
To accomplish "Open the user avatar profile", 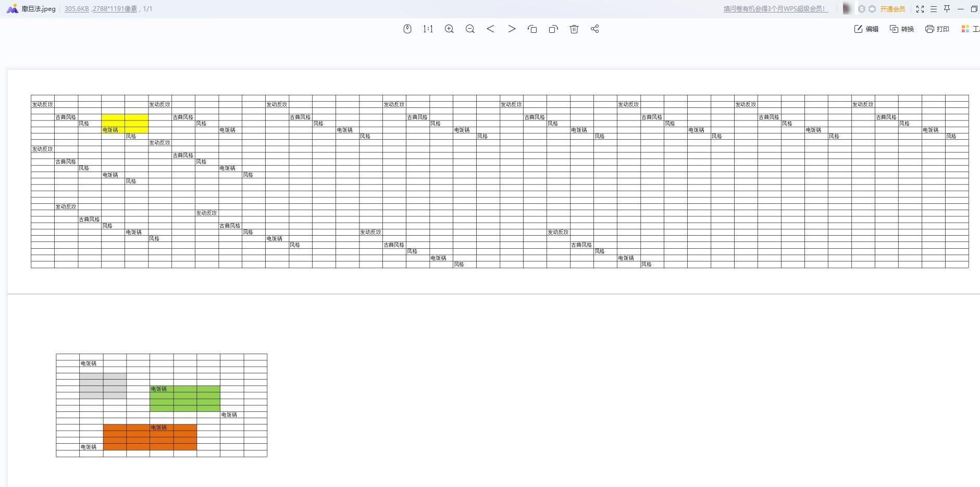I will pyautogui.click(x=848, y=9).
